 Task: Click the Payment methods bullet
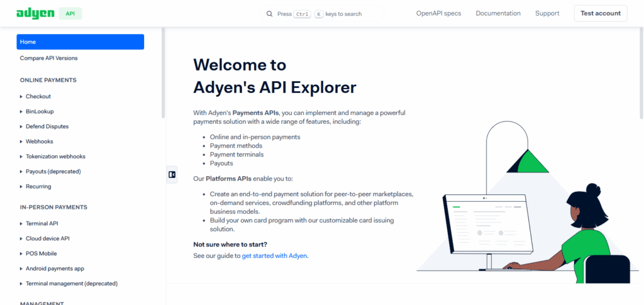coord(236,146)
